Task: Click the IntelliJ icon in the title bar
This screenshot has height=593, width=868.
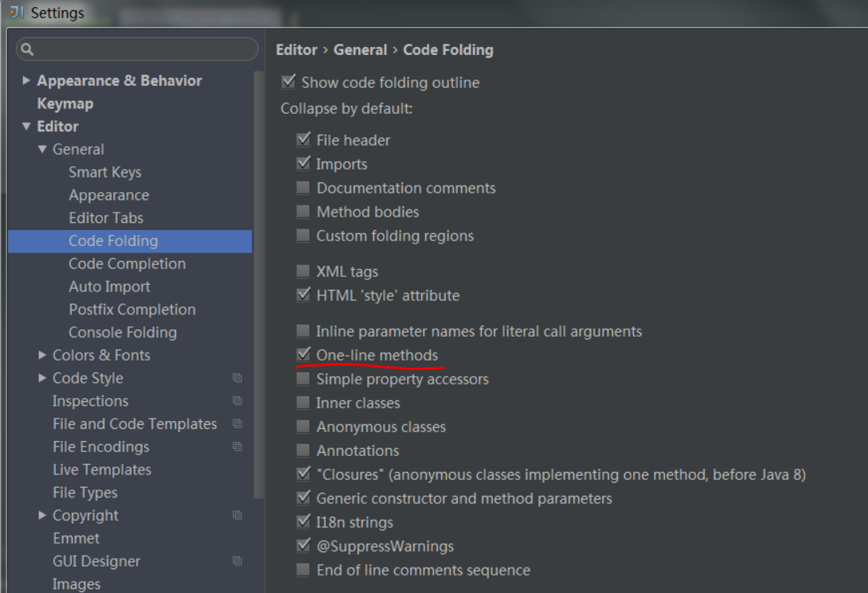Action: (x=16, y=13)
